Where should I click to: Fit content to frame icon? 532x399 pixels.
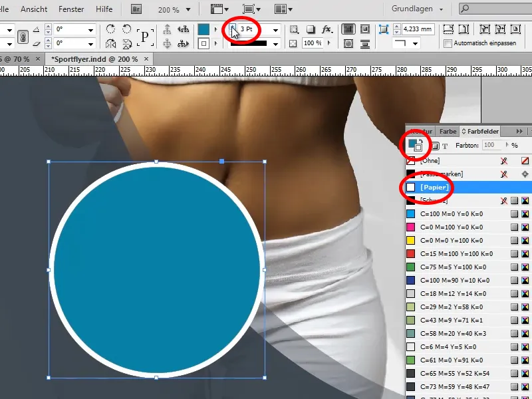[485, 29]
